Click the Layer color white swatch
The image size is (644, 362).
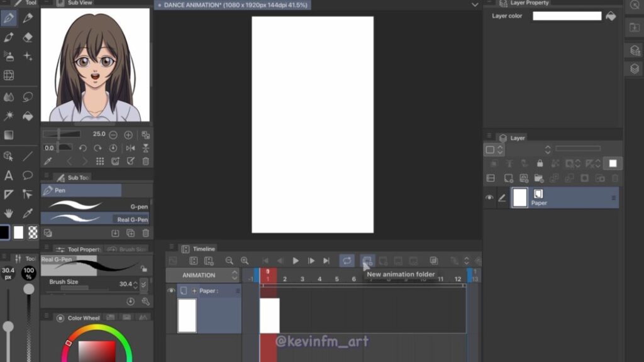567,16
